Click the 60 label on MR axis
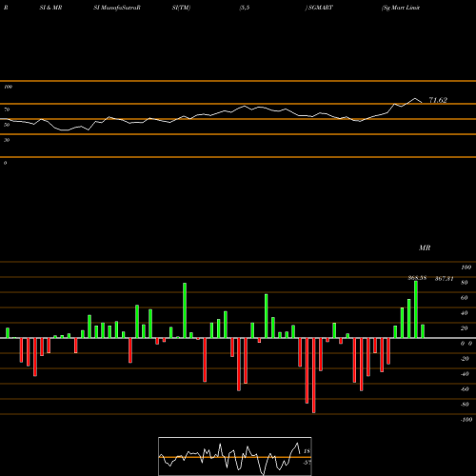The width and height of the screenshot is (476, 476). (x=465, y=298)
